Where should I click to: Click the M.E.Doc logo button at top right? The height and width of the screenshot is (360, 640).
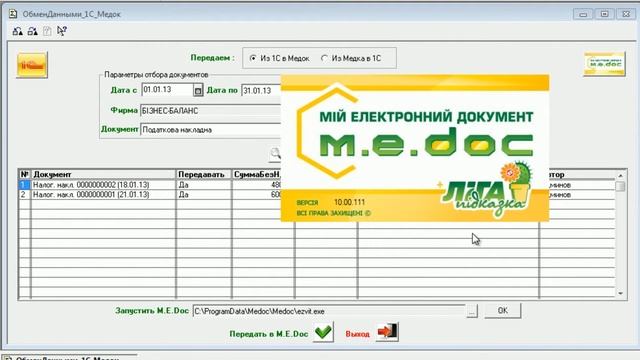point(604,64)
